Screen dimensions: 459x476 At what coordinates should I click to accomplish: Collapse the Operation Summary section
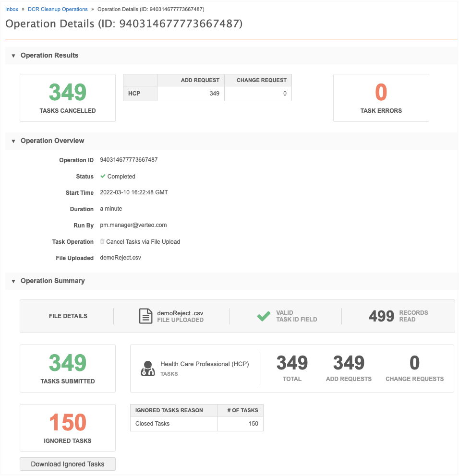point(13,281)
